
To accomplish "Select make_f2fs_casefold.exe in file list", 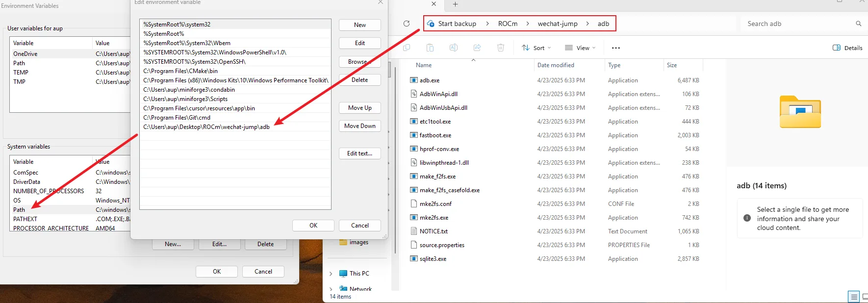I will (x=555, y=190).
